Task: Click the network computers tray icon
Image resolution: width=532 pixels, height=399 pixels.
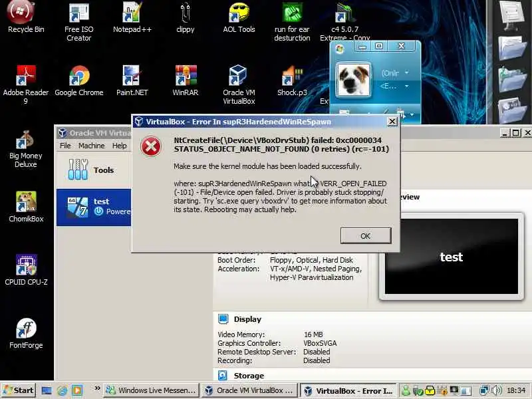Action: tap(485, 390)
